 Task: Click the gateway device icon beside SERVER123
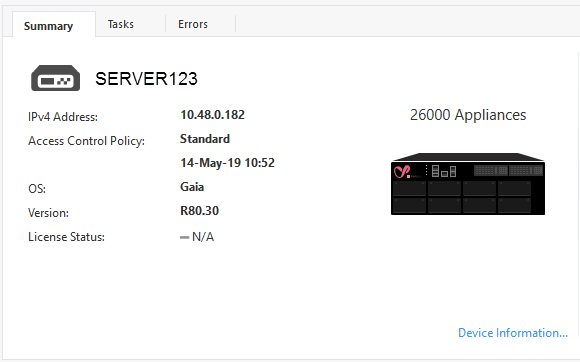55,78
